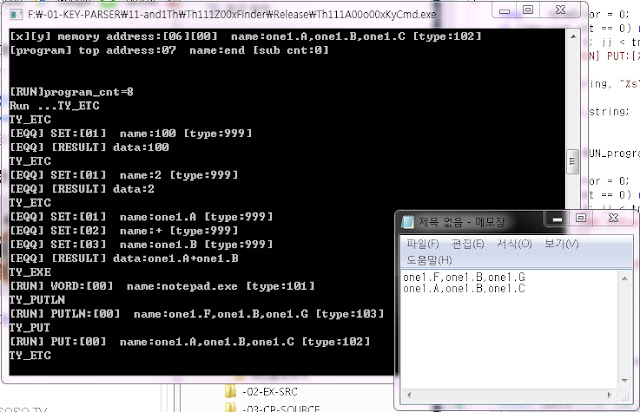Click Notepad vertical scrollbar down arrow
Image resolution: width=640 pixels, height=412 pixels.
[624, 380]
